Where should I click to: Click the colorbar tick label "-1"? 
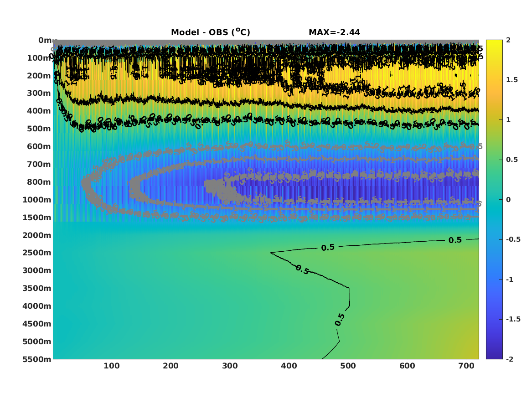click(x=510, y=279)
